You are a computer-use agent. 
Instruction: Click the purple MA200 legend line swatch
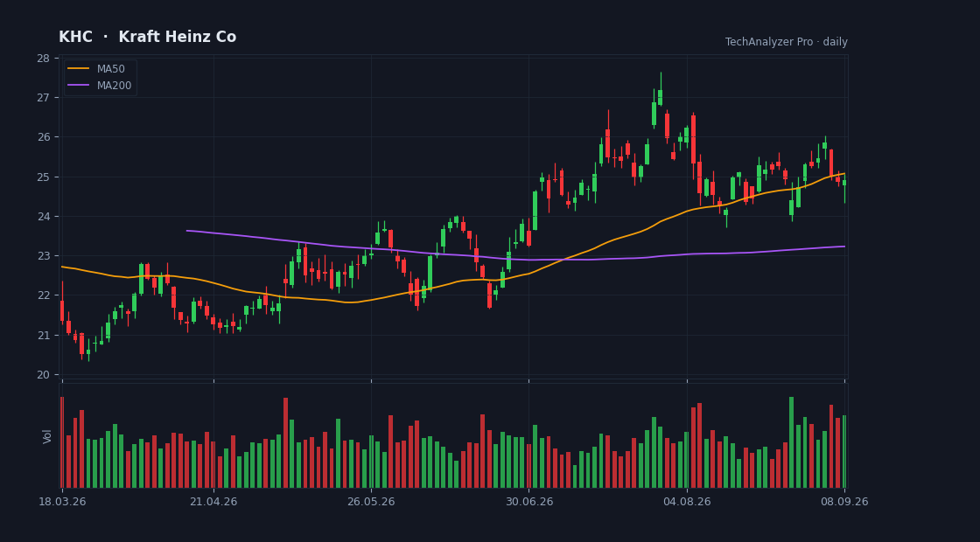tap(78, 86)
